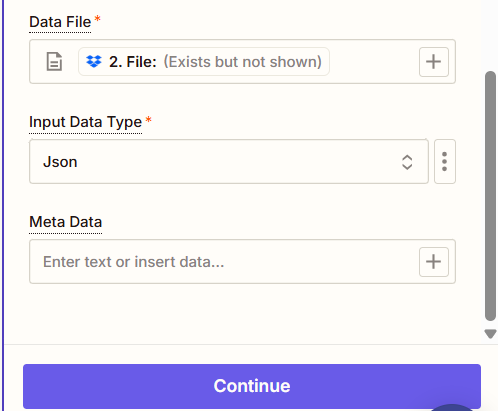Click scrollbar track above the thumb

pyautogui.click(x=490, y=33)
